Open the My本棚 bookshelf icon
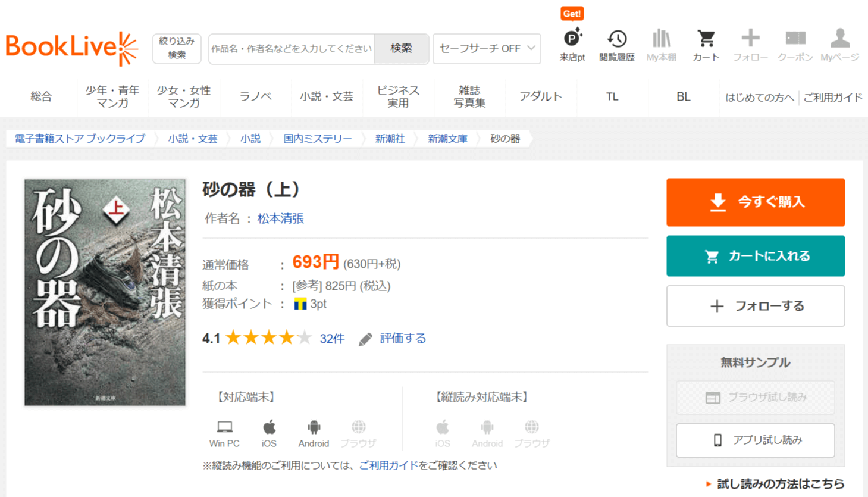The image size is (868, 497). [661, 39]
